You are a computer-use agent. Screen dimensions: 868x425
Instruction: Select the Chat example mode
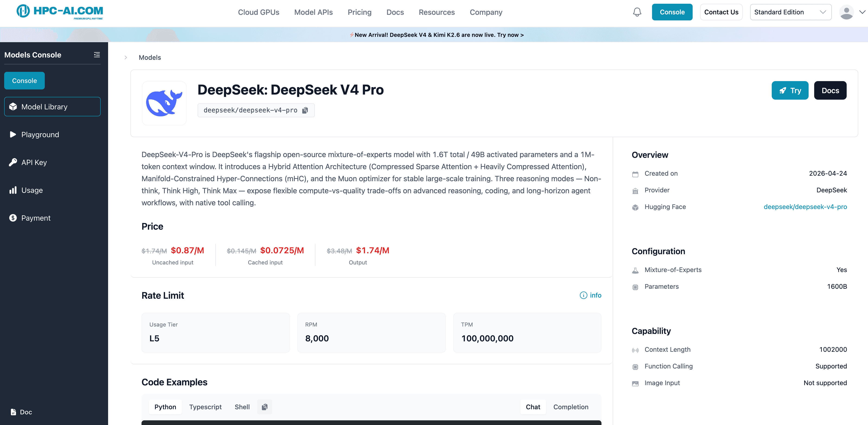(533, 407)
